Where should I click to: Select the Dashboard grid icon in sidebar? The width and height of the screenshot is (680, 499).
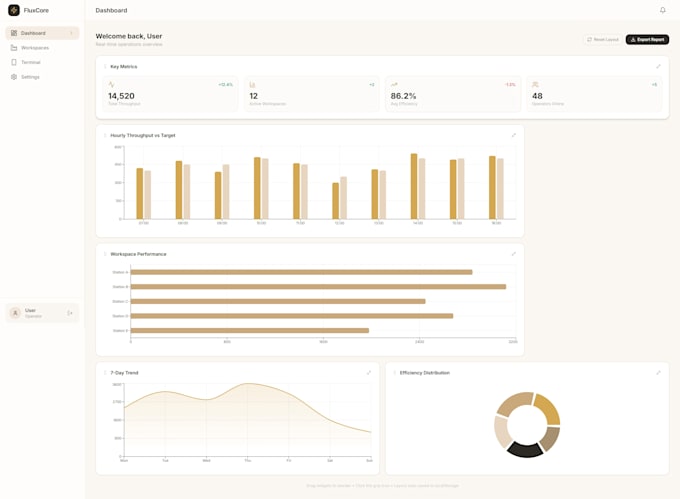tap(14, 33)
